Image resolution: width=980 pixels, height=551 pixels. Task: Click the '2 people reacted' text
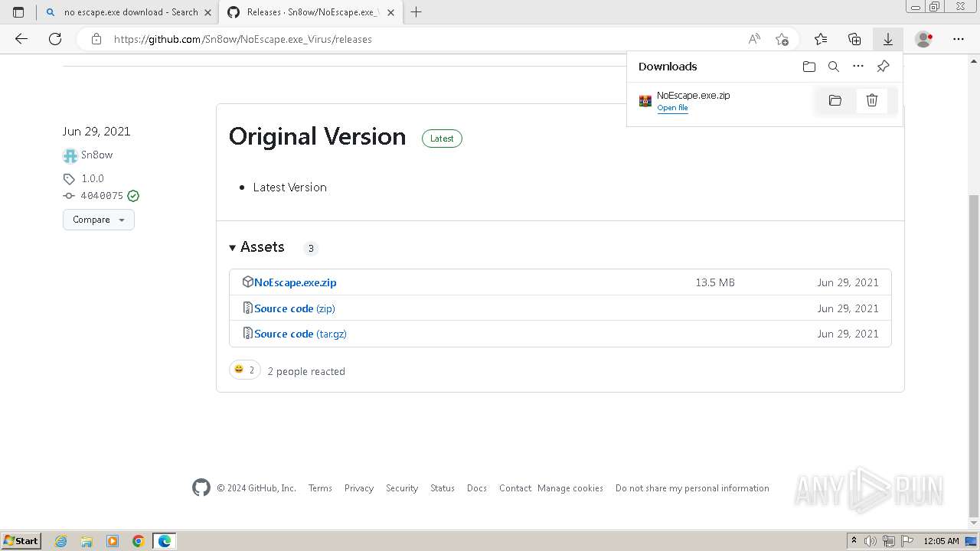coord(306,371)
